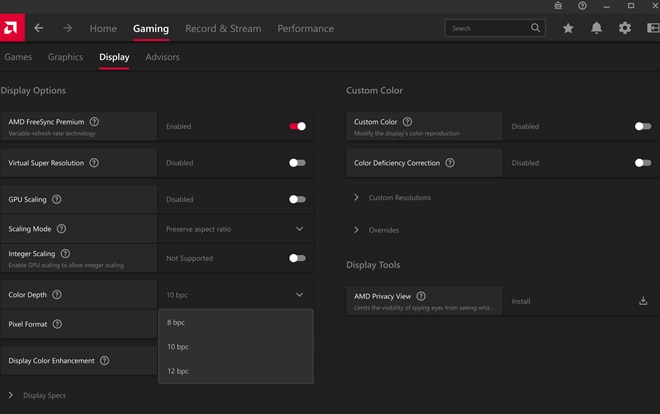This screenshot has width=660, height=414.
Task: Select 12 bpc color depth
Action: pos(236,371)
